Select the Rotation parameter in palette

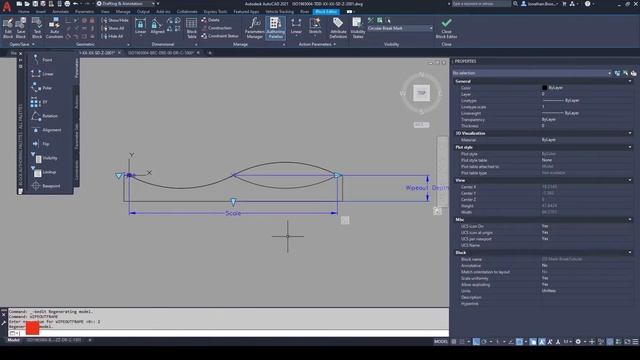44,116
